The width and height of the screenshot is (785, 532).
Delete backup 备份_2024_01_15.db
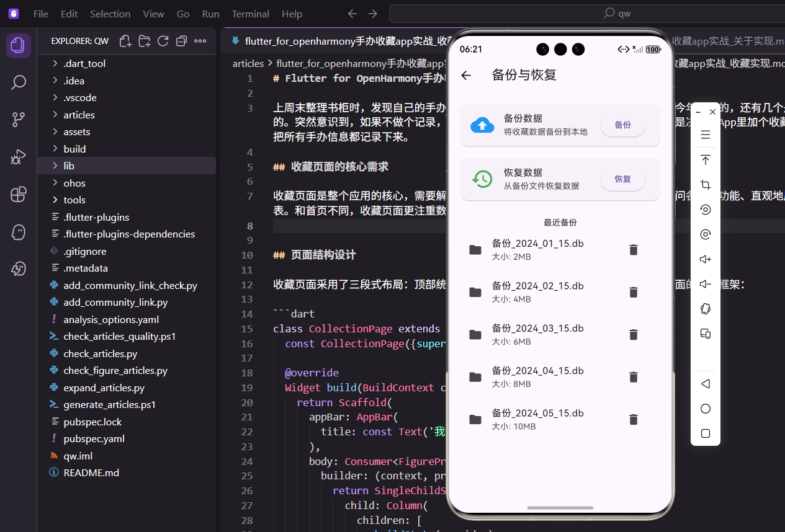(x=633, y=250)
